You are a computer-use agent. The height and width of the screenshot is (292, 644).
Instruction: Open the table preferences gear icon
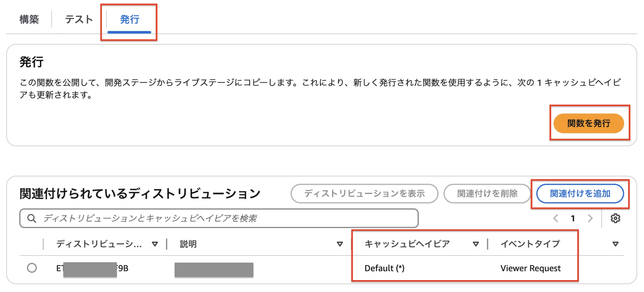[x=615, y=218]
